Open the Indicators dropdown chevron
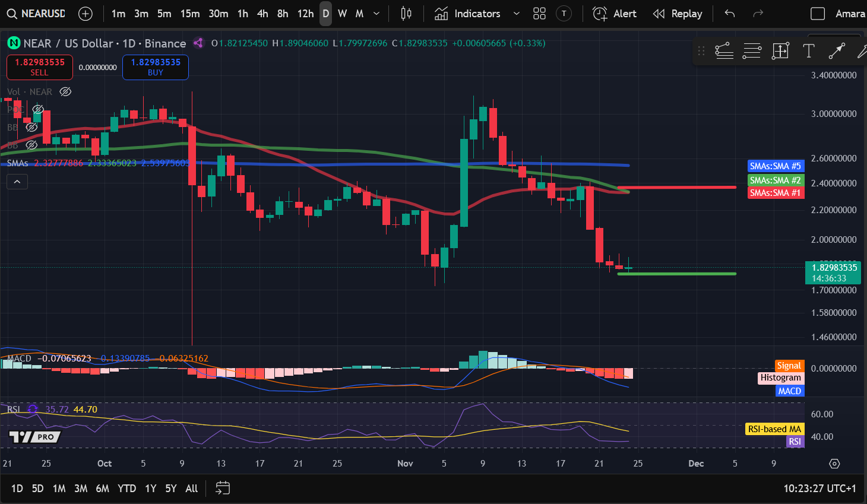The width and height of the screenshot is (867, 504). tap(515, 13)
